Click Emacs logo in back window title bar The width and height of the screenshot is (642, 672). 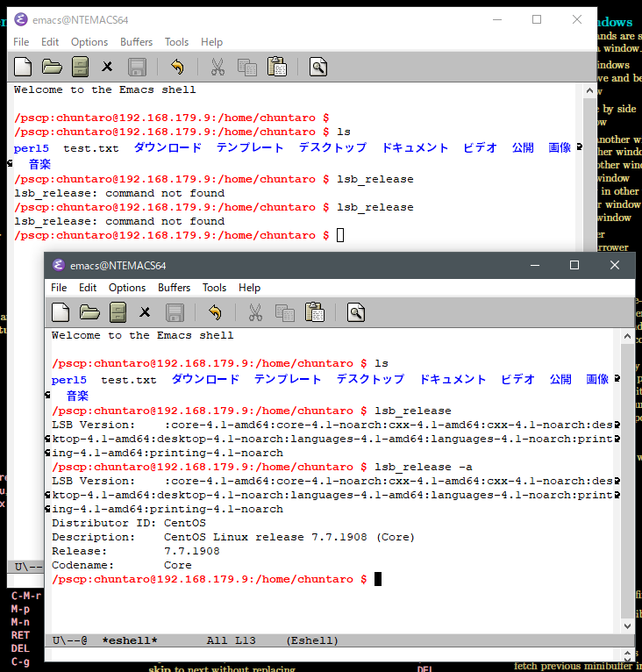coord(21,19)
